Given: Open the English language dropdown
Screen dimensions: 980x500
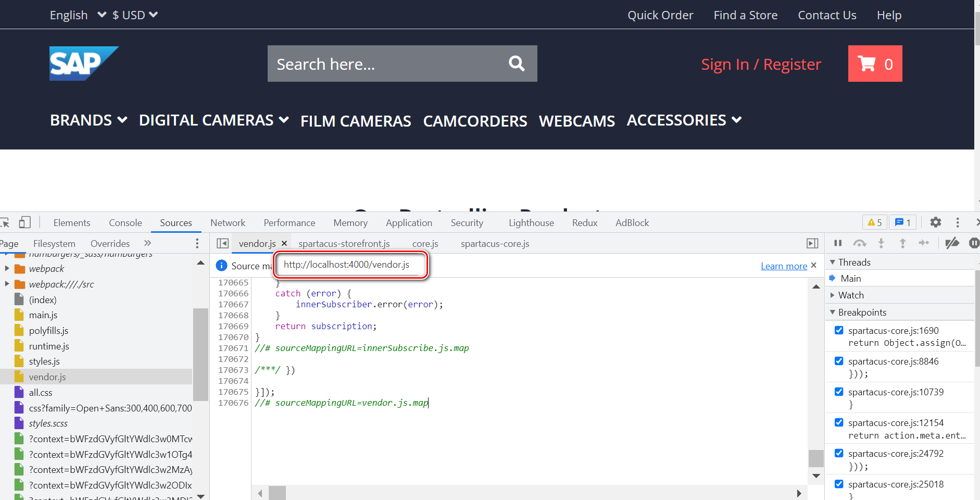Looking at the screenshot, I should pos(78,15).
